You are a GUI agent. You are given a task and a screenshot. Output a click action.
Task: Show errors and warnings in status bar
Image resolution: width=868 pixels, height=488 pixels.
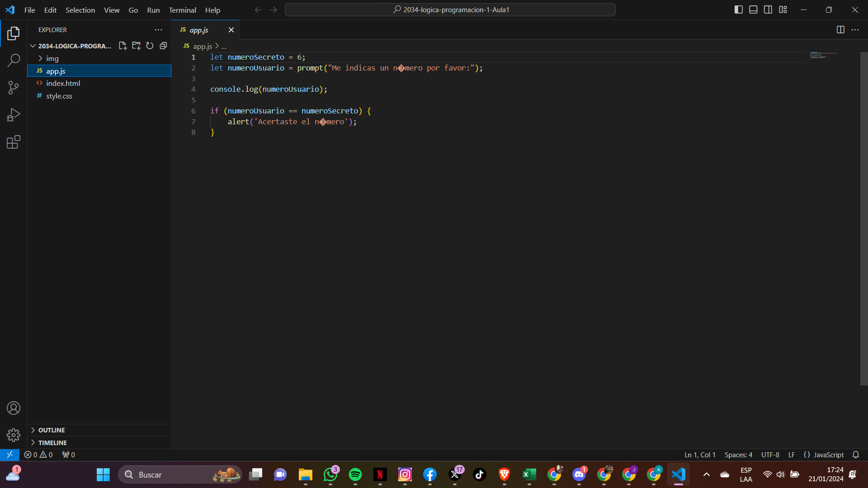pos(38,455)
